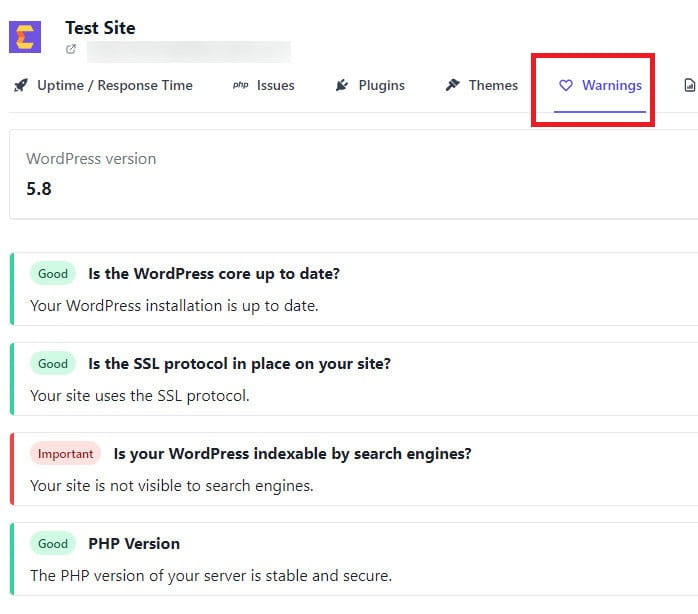The width and height of the screenshot is (698, 614).
Task: Click the partially visible document icon tab
Action: click(x=689, y=85)
